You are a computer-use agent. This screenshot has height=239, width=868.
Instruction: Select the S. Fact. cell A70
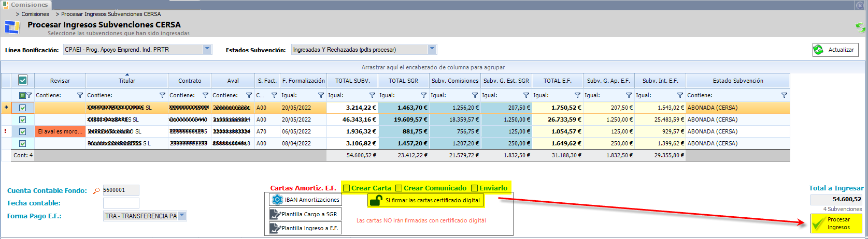(x=267, y=131)
